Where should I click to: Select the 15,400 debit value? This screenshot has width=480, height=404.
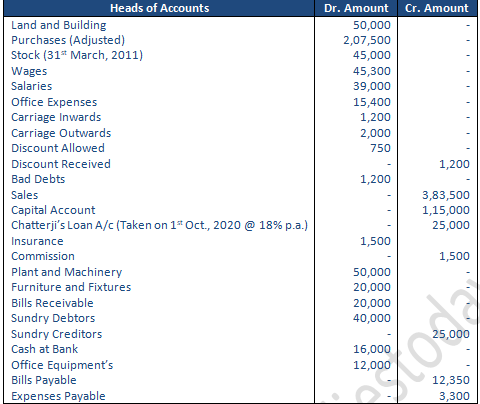[x=372, y=102]
